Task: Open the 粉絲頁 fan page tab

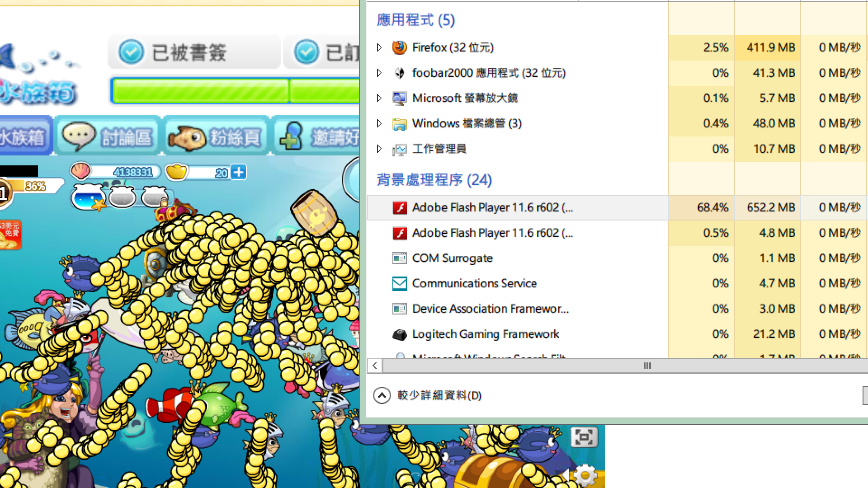Action: (216, 136)
